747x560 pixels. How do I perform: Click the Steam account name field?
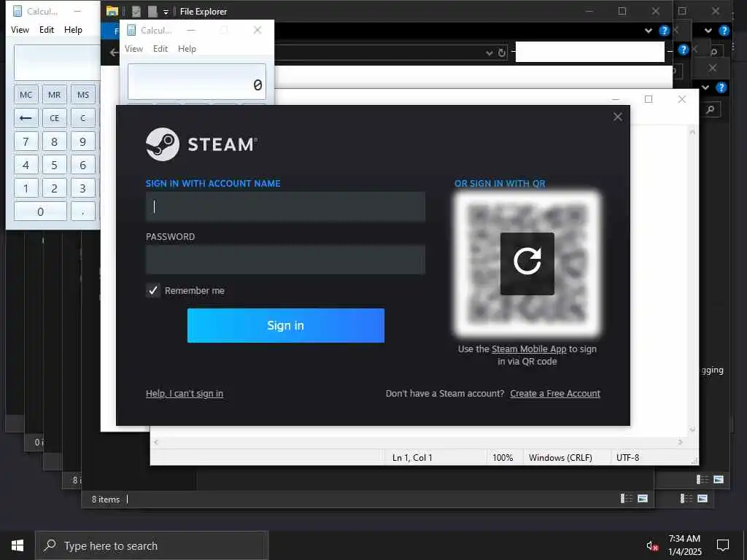point(285,206)
